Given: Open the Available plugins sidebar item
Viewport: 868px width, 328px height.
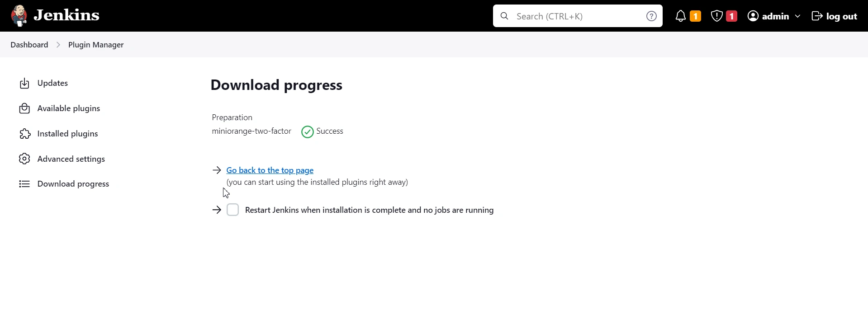Looking at the screenshot, I should tap(69, 108).
